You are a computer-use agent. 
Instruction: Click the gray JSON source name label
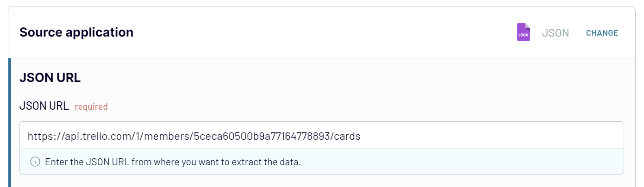click(555, 33)
